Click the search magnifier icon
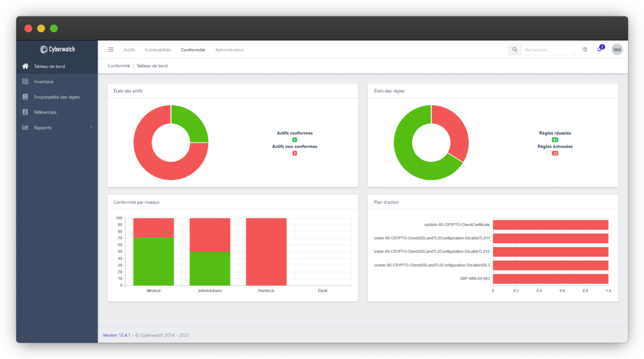 pos(514,49)
